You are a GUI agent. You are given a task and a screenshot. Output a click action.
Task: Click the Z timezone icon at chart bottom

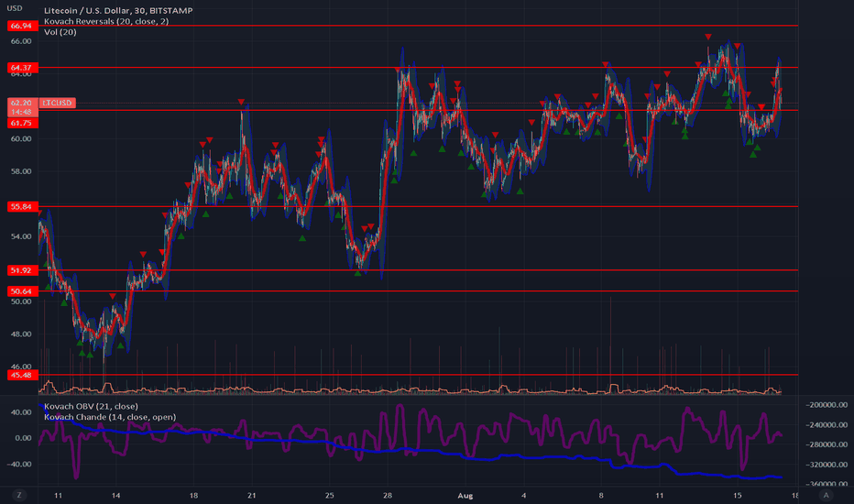pos(19,495)
